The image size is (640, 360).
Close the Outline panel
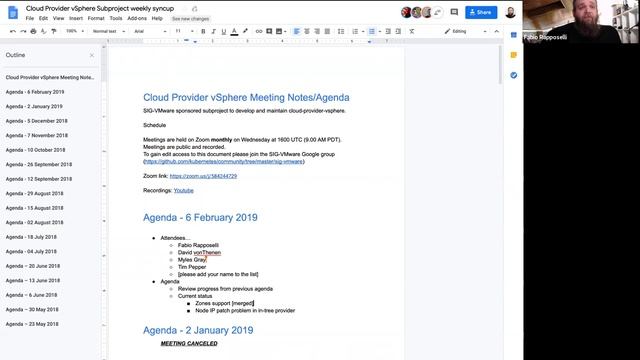[x=92, y=55]
